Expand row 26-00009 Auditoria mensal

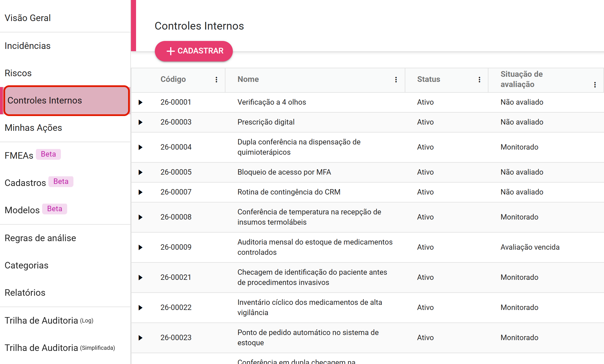click(x=140, y=247)
